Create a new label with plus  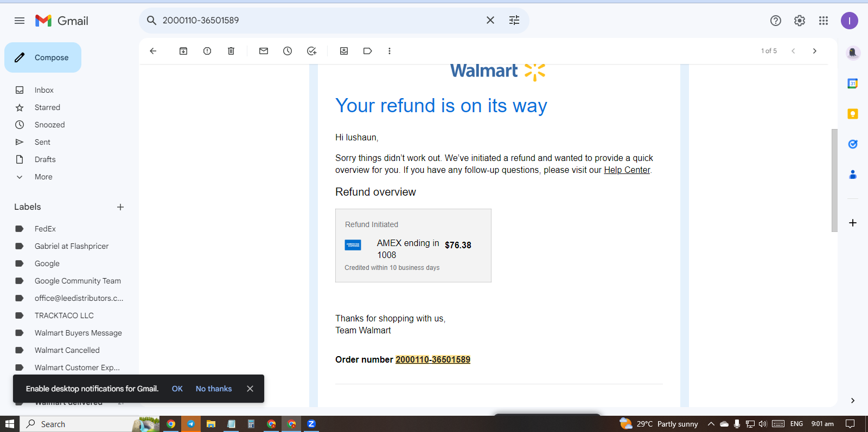tap(120, 207)
